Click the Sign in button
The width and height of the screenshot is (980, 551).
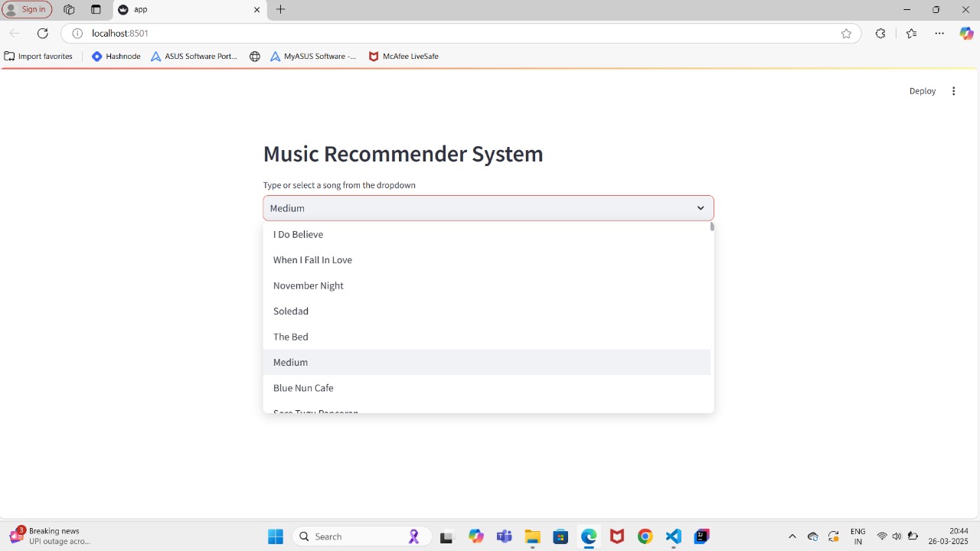(28, 9)
